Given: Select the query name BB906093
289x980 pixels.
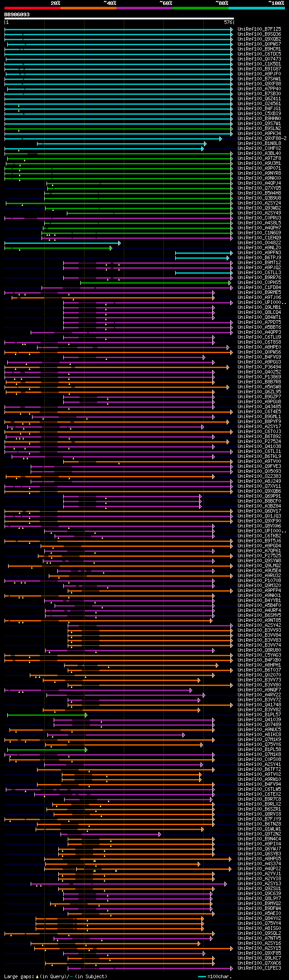Looking at the screenshot, I should [17, 14].
